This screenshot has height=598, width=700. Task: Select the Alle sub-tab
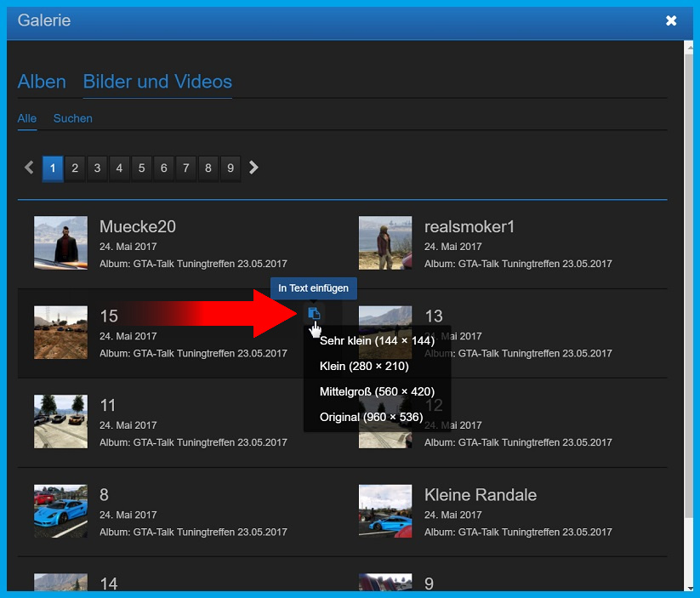point(27,118)
